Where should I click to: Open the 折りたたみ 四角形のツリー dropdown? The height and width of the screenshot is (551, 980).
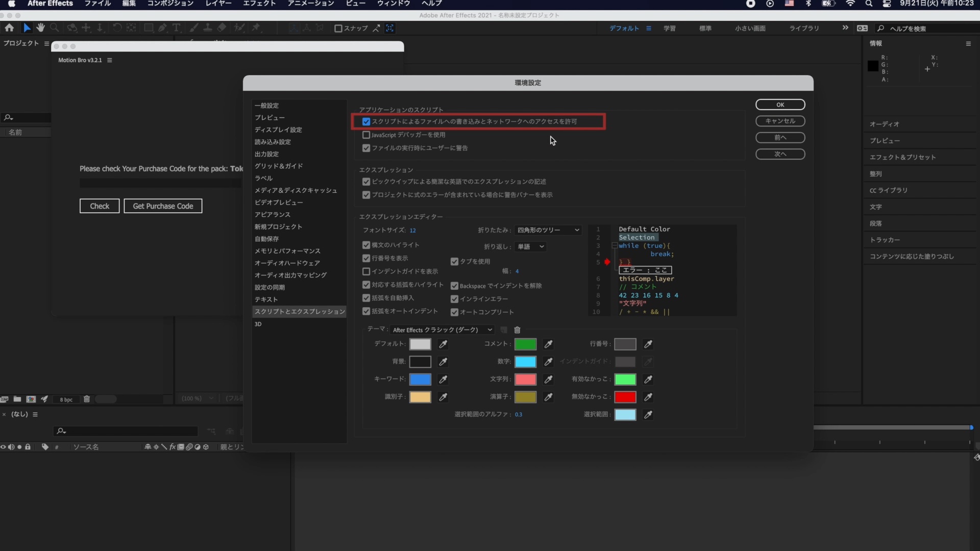point(548,230)
